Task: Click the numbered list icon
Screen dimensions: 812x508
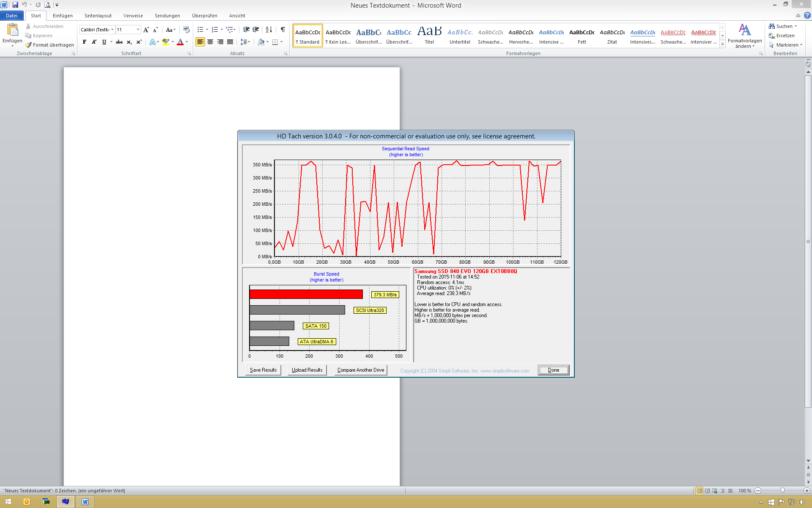Action: coord(215,30)
